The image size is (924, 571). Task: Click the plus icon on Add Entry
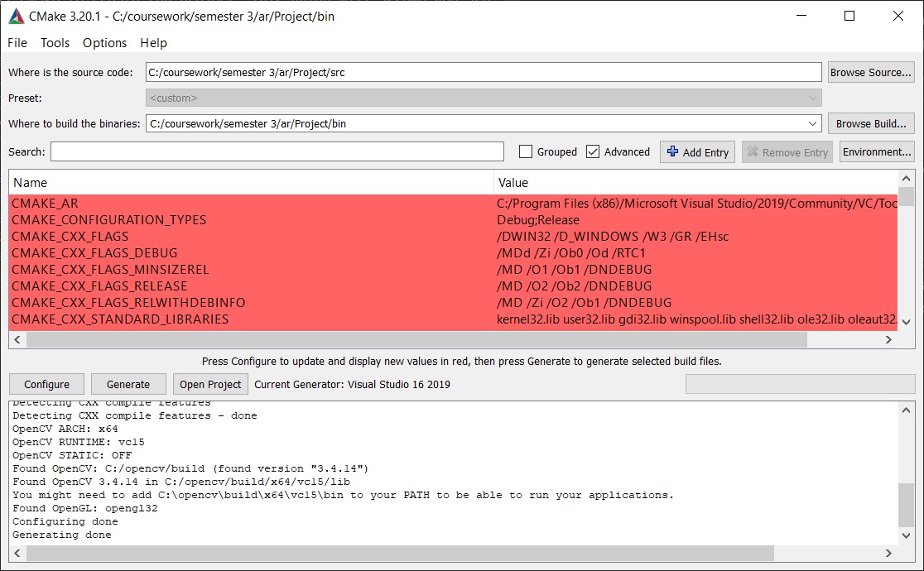click(672, 151)
